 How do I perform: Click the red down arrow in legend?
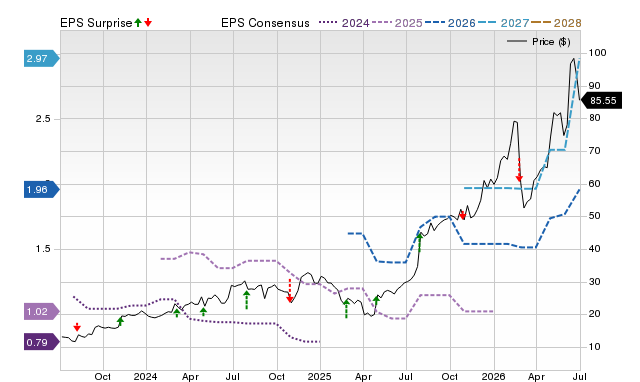coord(148,22)
